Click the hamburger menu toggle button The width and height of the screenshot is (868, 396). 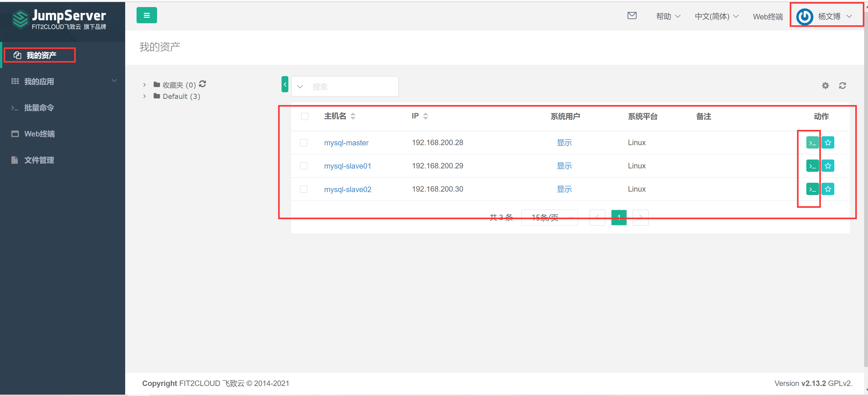point(147,15)
